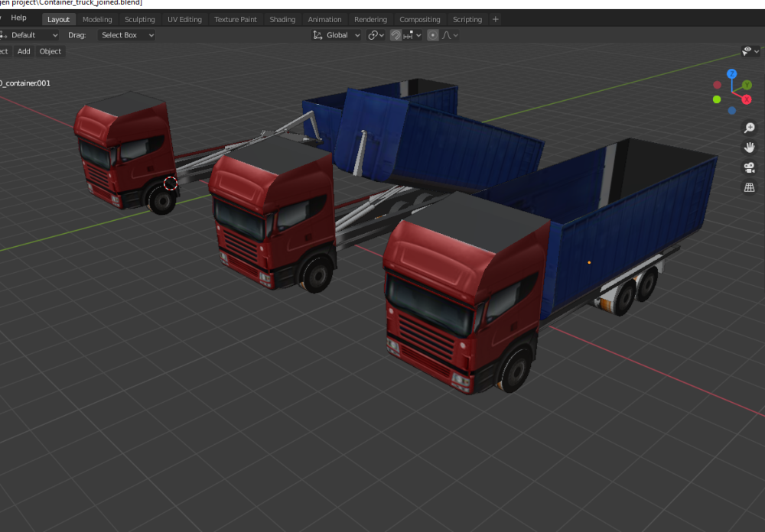Open the pivot point link dropdown
The height and width of the screenshot is (532, 765).
point(376,35)
